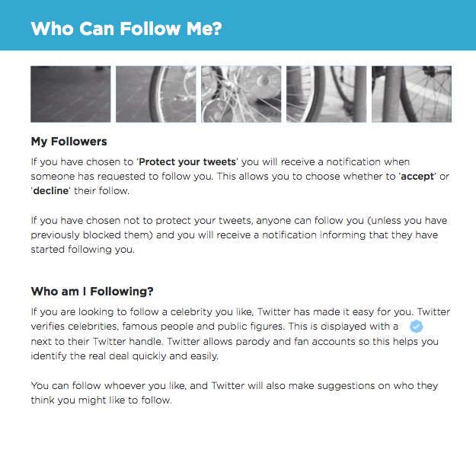Click the 'My Followers' heading
The image size is (476, 453).
pyautogui.click(x=69, y=142)
